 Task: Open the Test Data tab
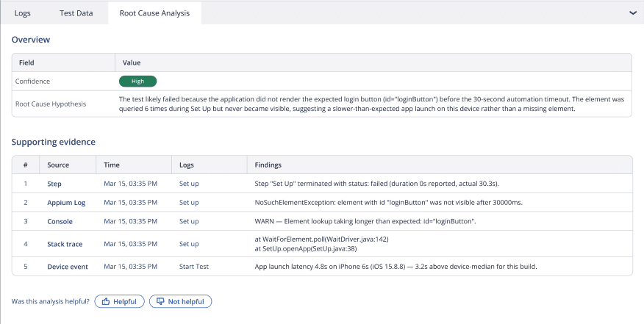76,13
